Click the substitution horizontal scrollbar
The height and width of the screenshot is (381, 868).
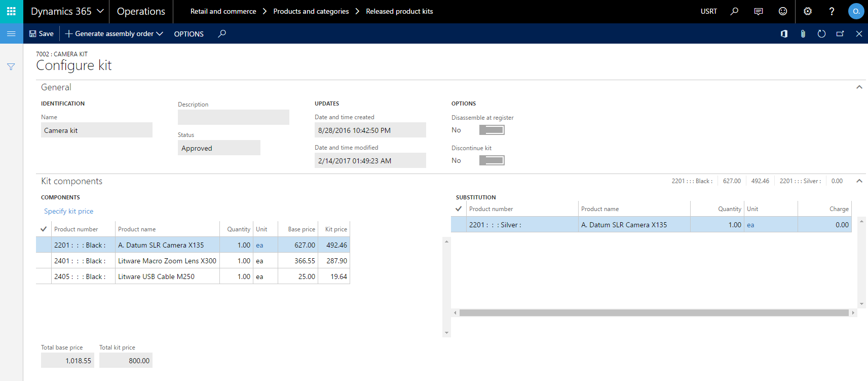(654, 313)
